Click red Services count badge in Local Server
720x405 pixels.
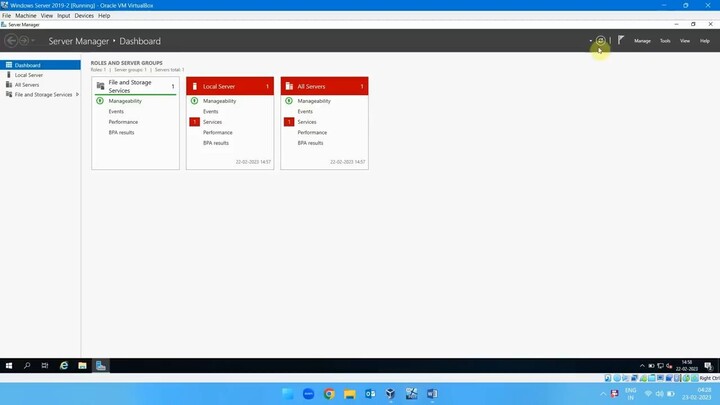[x=195, y=122]
